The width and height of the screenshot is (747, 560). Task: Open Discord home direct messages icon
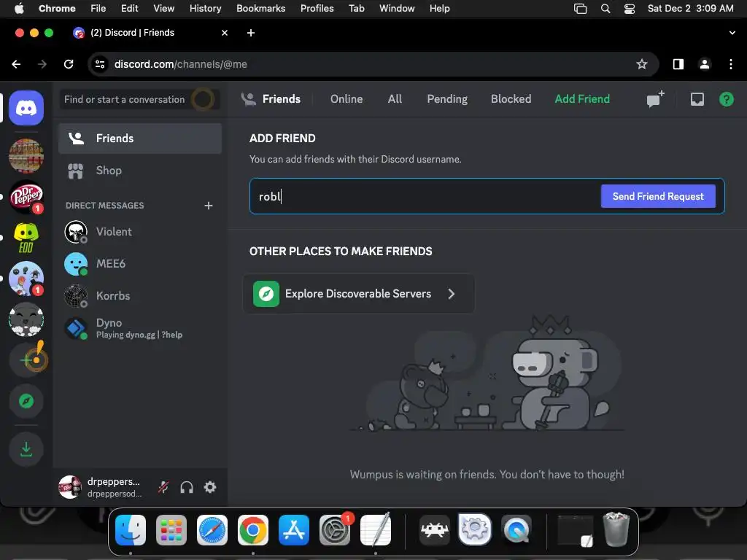(26, 108)
